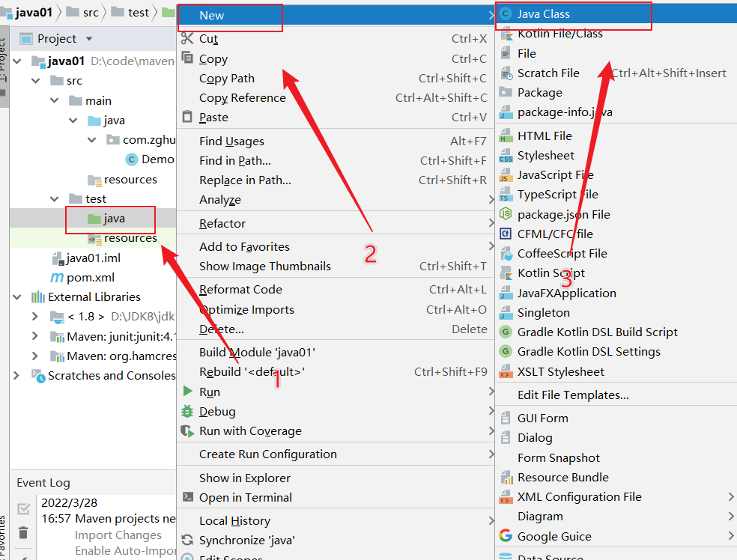Click the package-info.java icon
The height and width of the screenshot is (560, 737).
pos(506,112)
